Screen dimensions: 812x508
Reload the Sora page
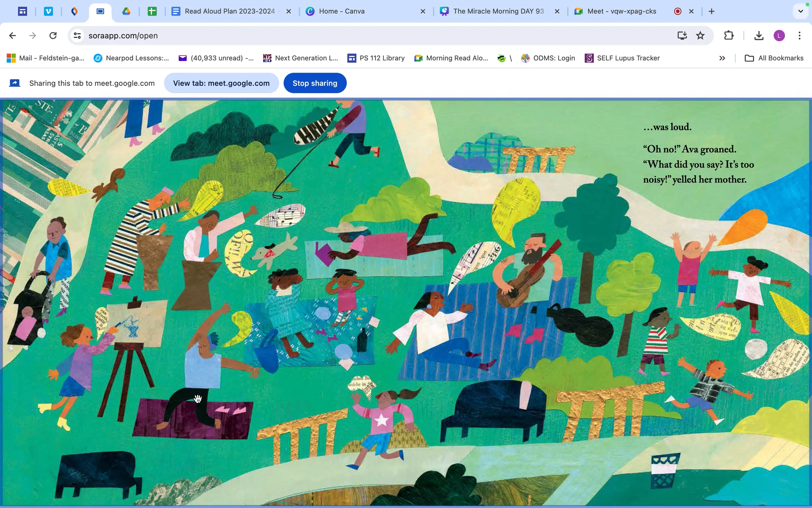[53, 36]
